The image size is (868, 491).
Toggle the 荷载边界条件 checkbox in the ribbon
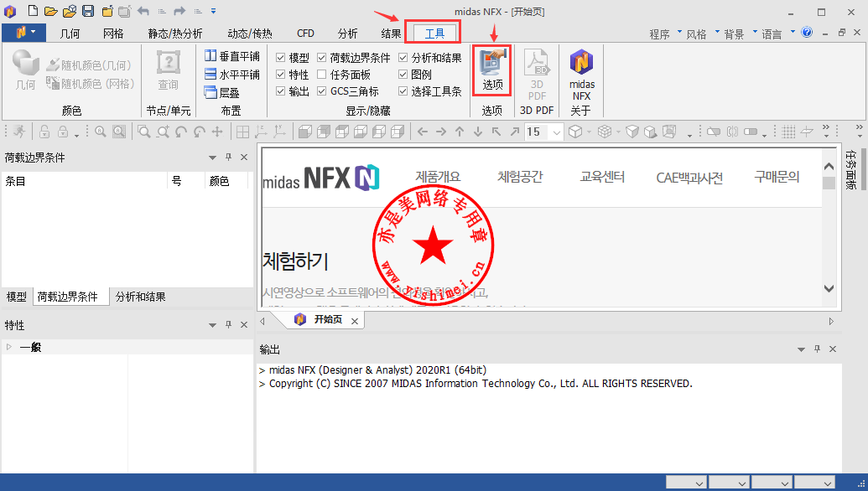(x=322, y=58)
